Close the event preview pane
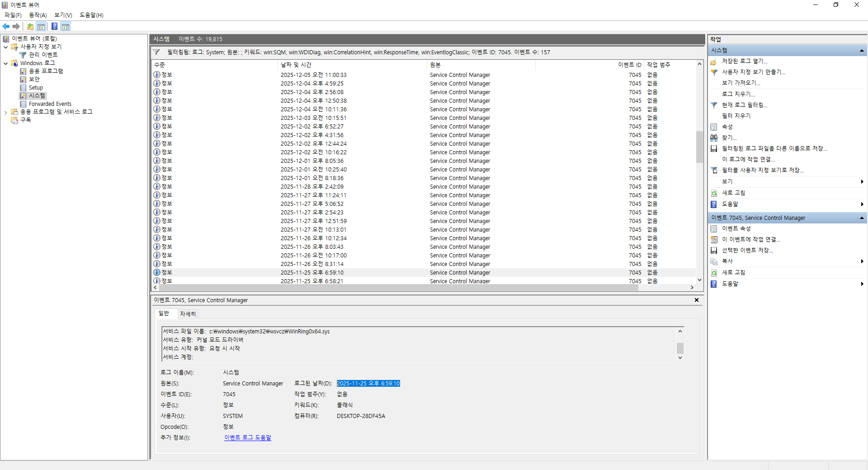Image resolution: width=868 pixels, height=470 pixels. click(x=697, y=300)
